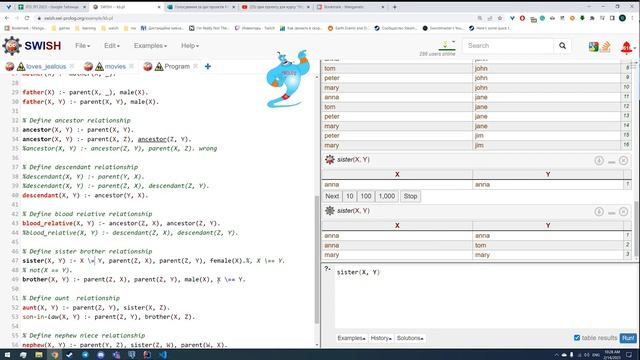Switch to the Program tab
Viewport: 640px width, 360px height.
(177, 66)
